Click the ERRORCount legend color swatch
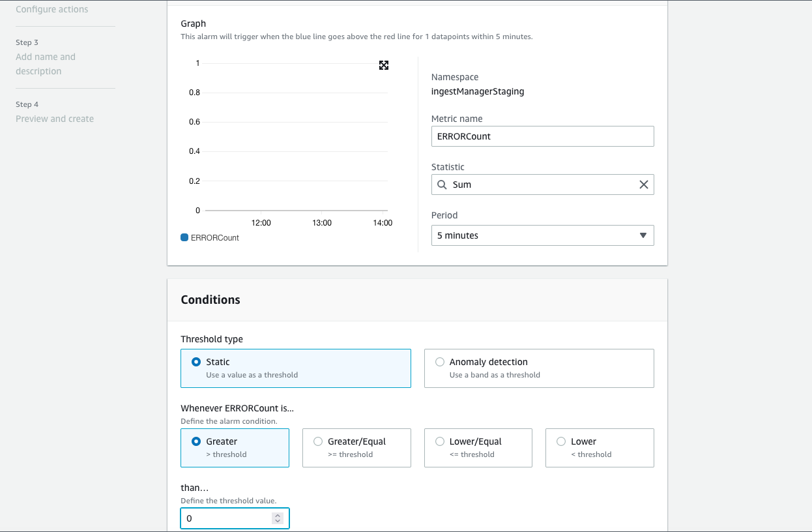812x532 pixels. [184, 238]
